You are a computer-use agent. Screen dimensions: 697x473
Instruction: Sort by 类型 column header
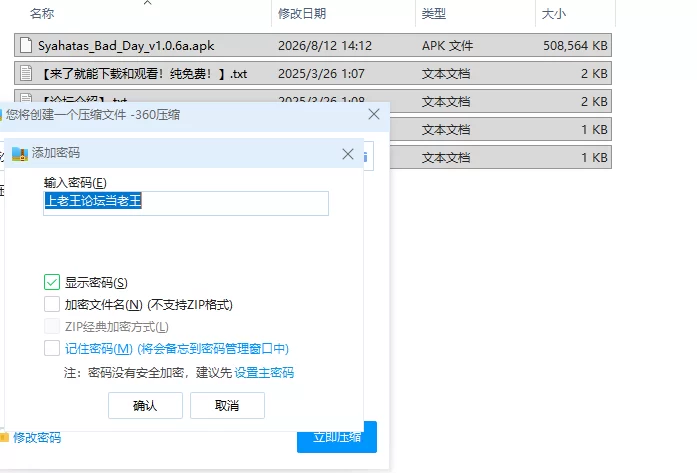point(433,13)
